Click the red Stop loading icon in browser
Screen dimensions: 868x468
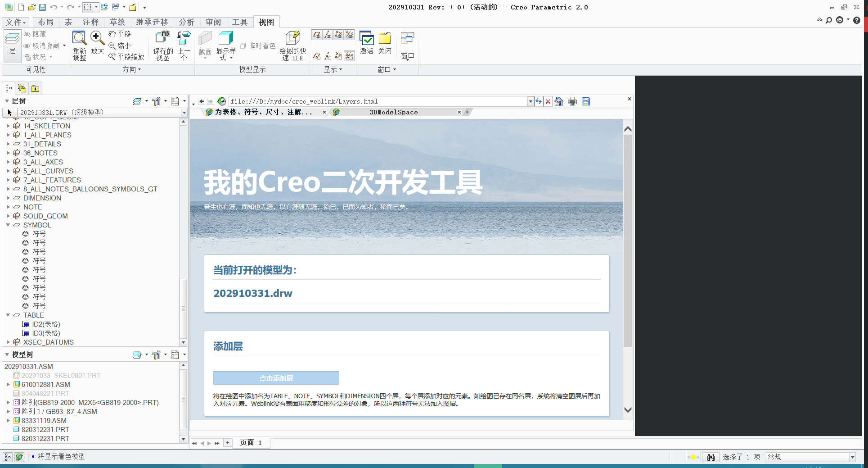tap(548, 101)
